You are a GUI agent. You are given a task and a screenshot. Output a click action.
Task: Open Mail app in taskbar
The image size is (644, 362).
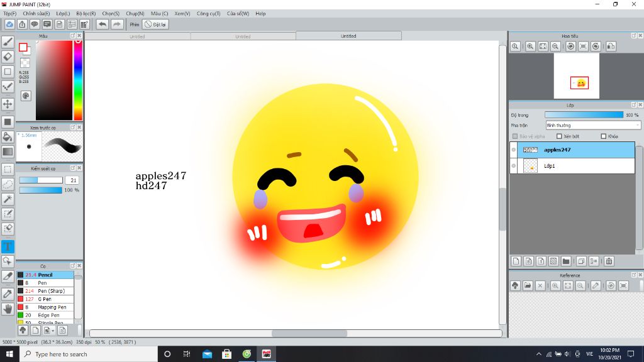(x=207, y=354)
